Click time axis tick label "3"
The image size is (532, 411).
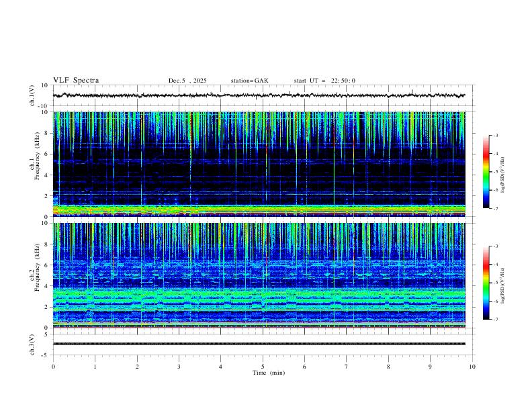point(179,367)
